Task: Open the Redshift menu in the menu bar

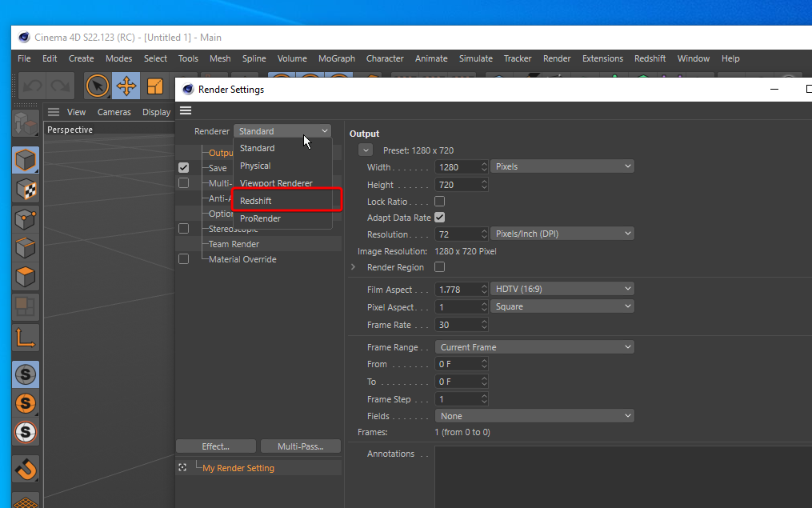Action: 650,58
